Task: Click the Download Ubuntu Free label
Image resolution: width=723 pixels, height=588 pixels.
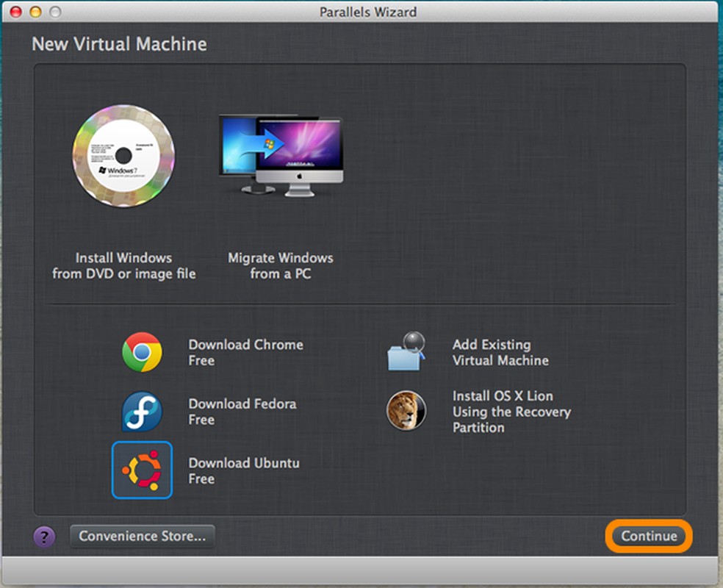Action: [244, 470]
